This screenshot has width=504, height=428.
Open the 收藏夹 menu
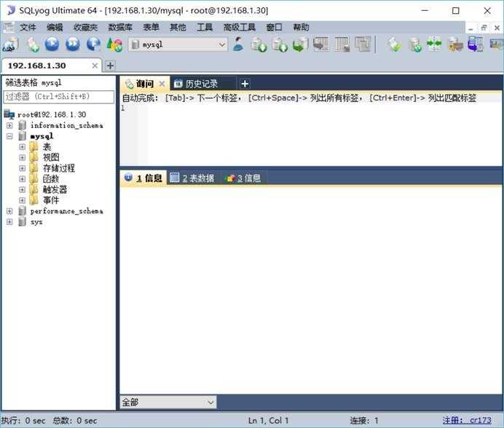85,28
